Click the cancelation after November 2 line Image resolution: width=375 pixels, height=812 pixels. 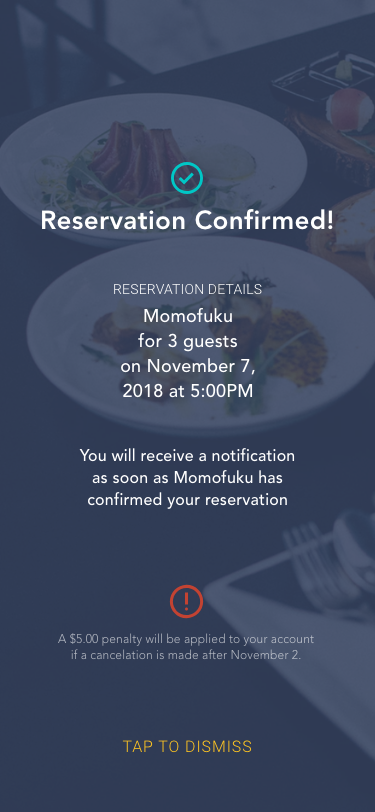click(186, 655)
